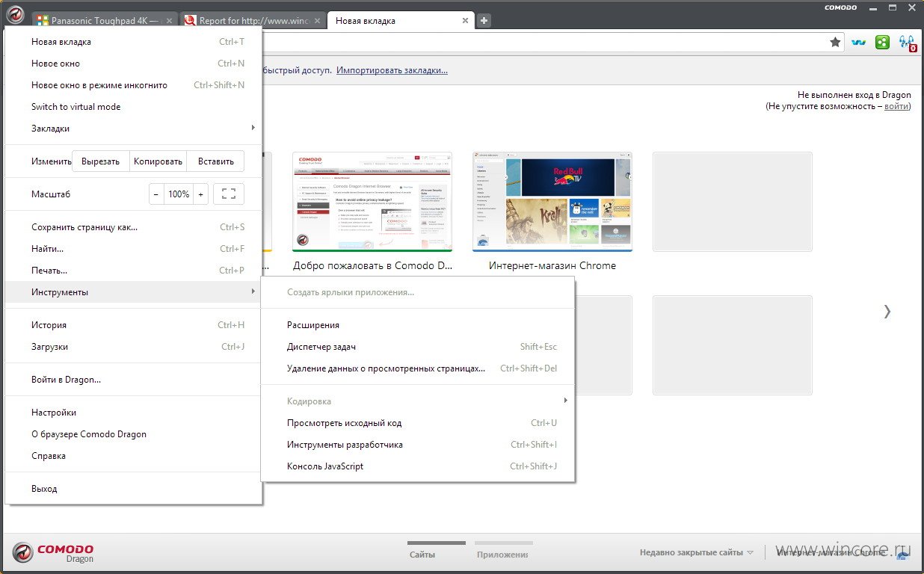Open Настройки from menu
The width and height of the screenshot is (924, 574).
(133, 413)
